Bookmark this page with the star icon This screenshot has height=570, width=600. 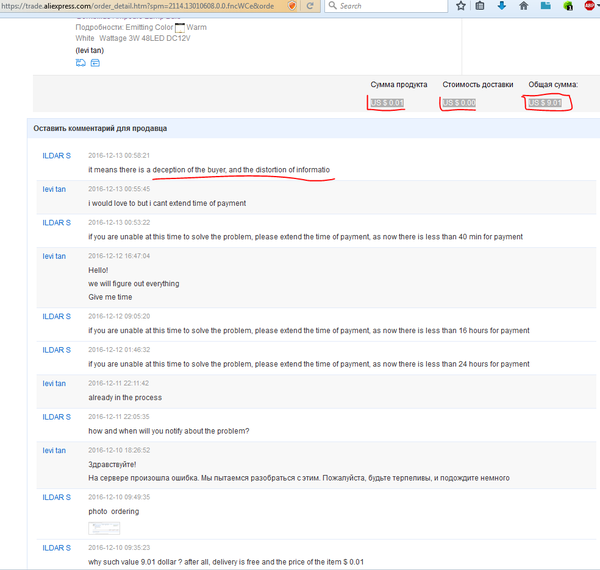(460, 6)
